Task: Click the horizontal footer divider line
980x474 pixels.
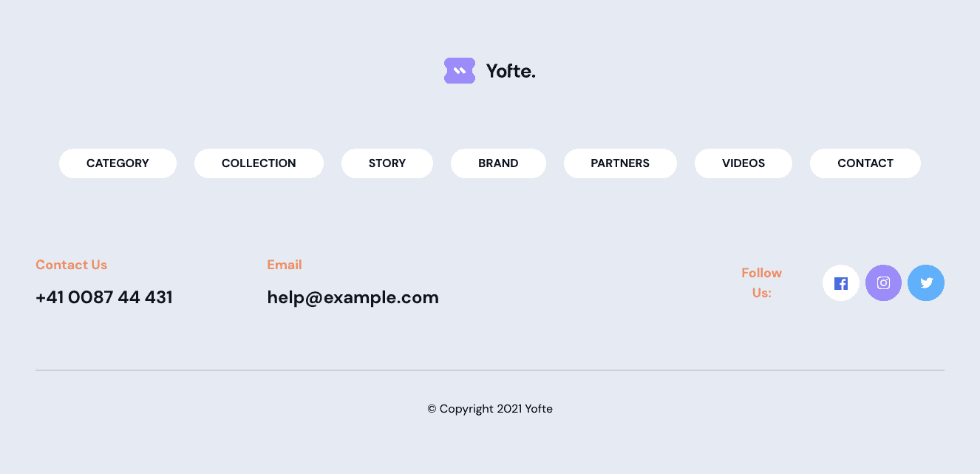Action: click(490, 370)
